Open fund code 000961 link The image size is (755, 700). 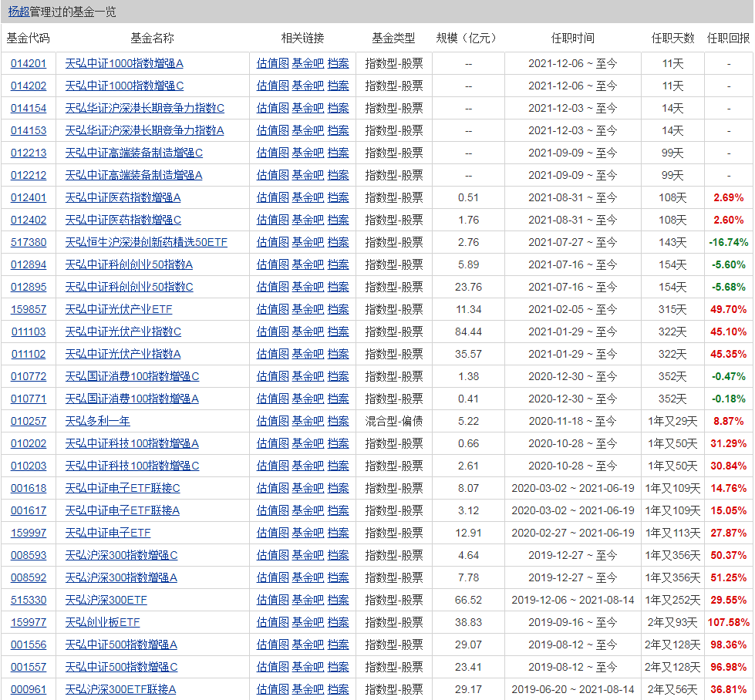click(29, 689)
